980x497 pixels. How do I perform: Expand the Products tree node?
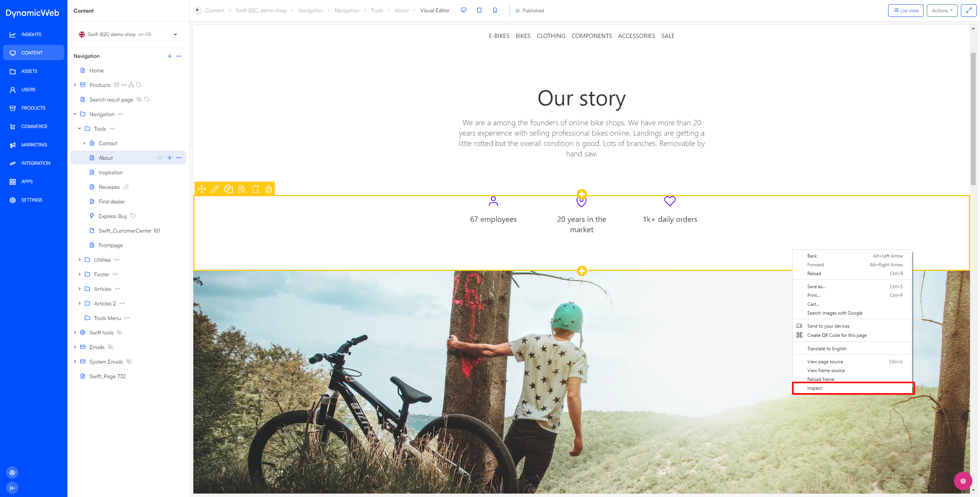(75, 85)
